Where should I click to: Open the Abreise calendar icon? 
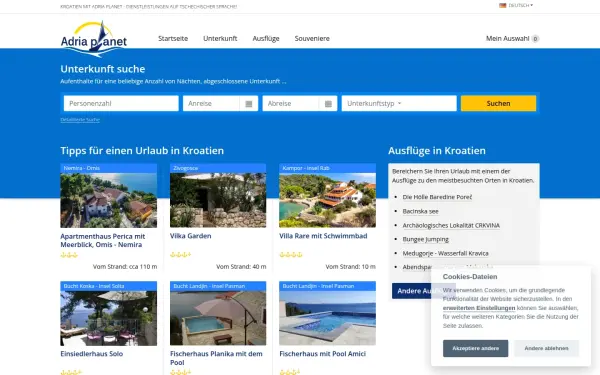328,104
